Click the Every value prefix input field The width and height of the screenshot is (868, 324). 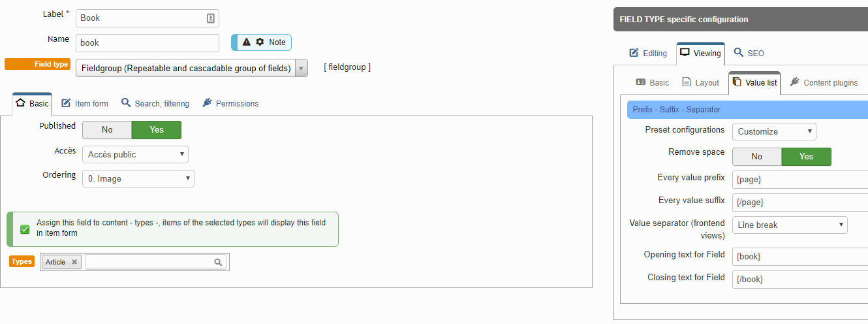800,179
